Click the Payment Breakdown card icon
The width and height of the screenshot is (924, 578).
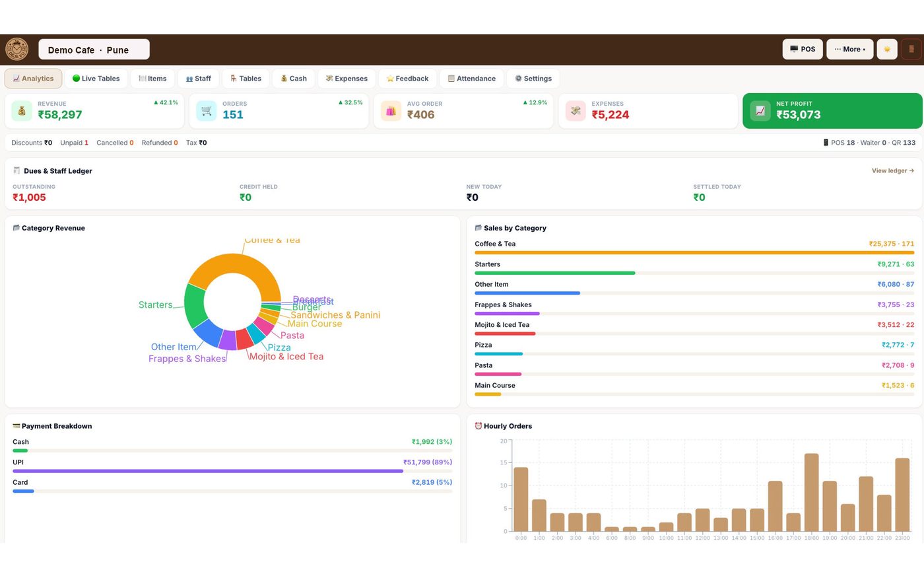16,426
